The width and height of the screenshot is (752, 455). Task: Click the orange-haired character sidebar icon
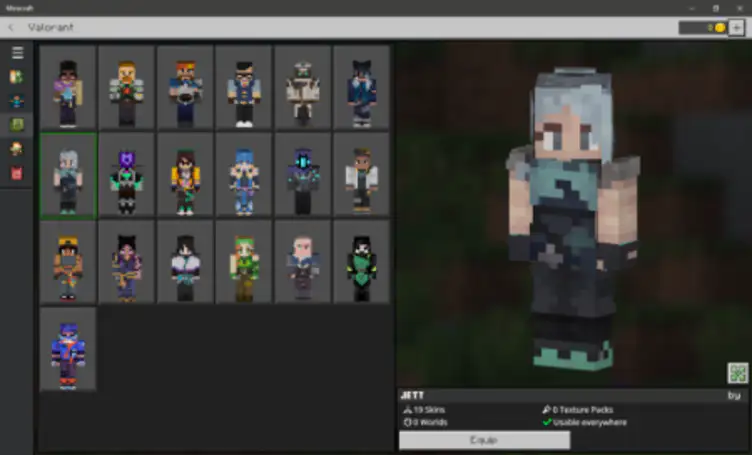[16, 149]
